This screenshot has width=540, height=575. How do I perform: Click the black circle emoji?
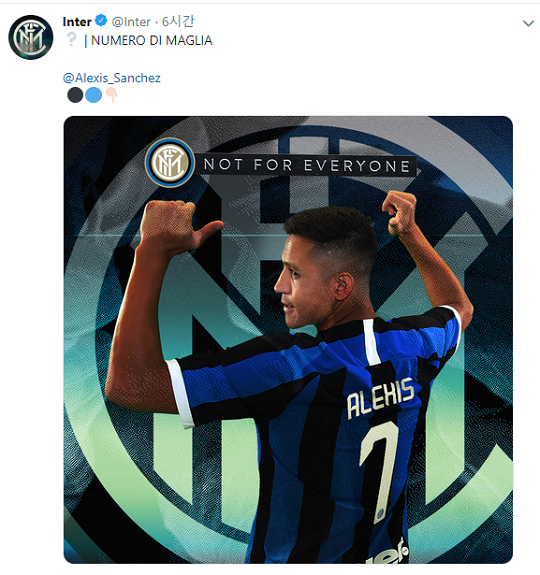coord(75,95)
